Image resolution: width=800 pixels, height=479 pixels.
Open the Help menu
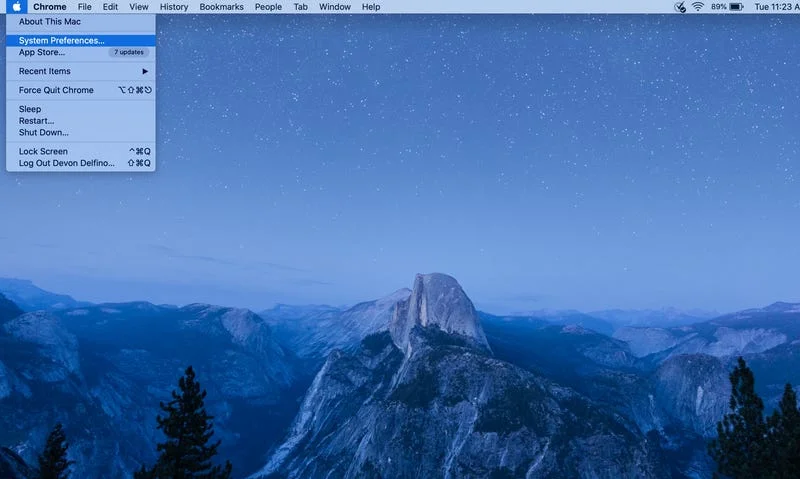click(x=371, y=7)
